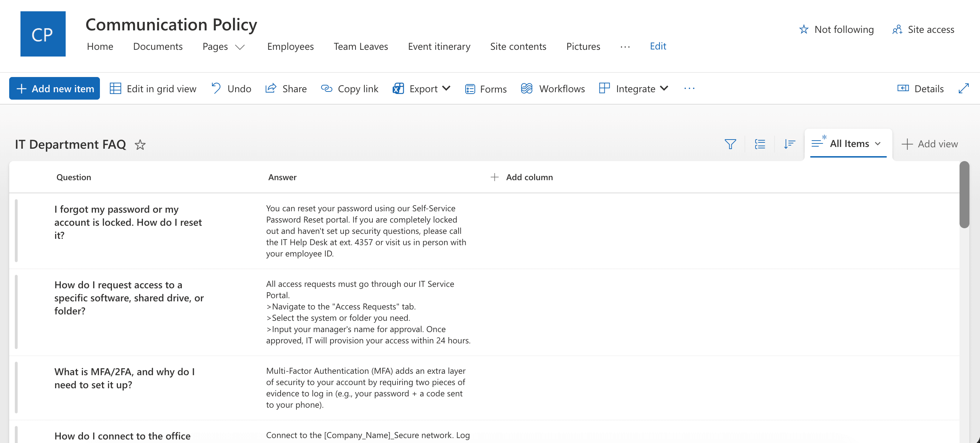
Task: Click answer text about Self-Service Password Reset
Action: 366,231
